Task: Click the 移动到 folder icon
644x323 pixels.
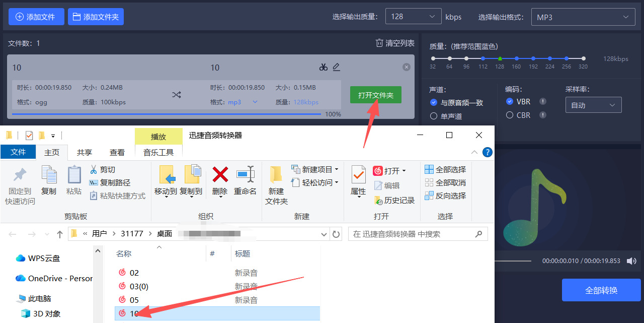Action: coord(167,174)
